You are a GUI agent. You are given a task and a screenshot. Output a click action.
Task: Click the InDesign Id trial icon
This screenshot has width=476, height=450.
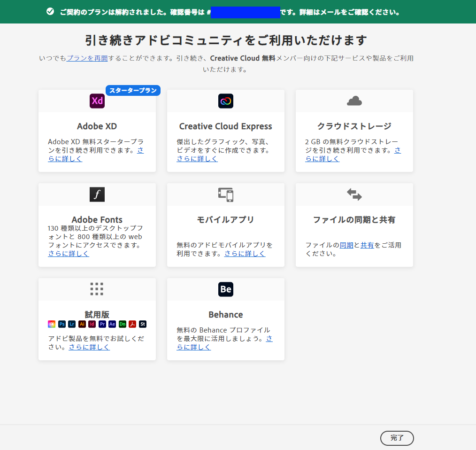(92, 324)
